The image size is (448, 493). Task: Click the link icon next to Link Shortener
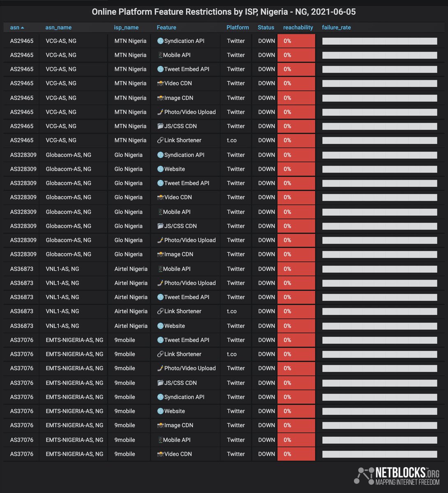160,140
